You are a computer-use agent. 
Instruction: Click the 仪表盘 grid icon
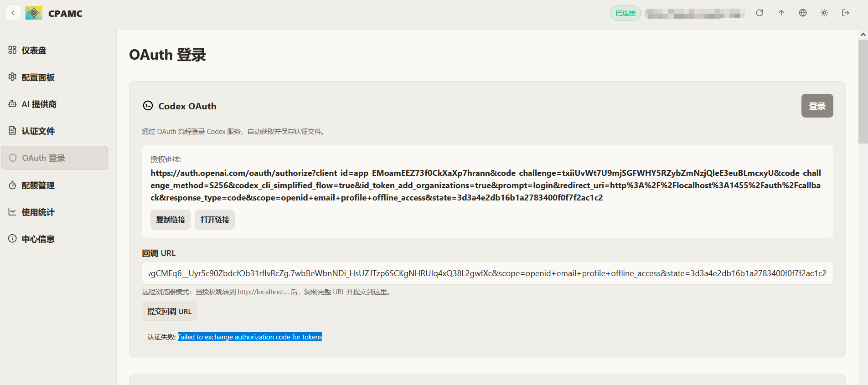[x=12, y=50]
